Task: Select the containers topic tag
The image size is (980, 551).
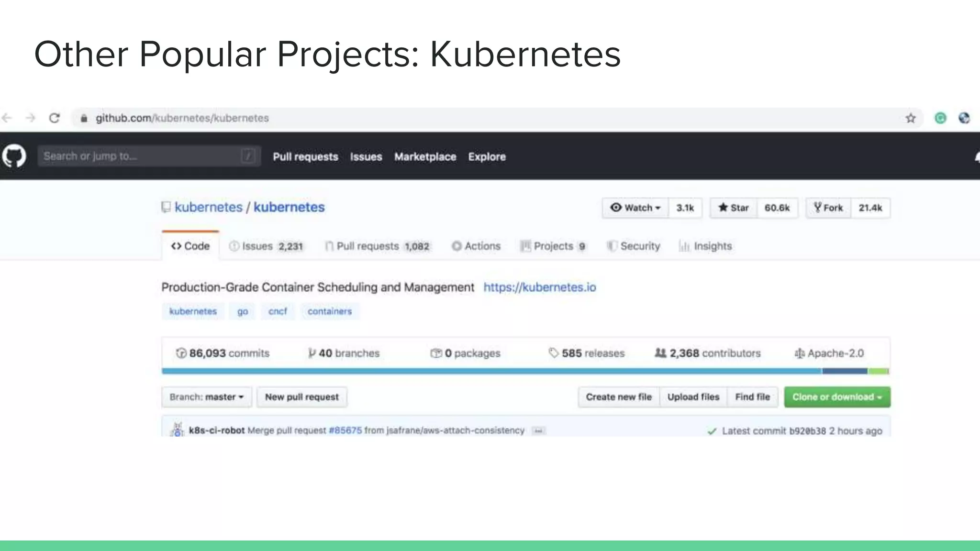Action: (x=329, y=311)
